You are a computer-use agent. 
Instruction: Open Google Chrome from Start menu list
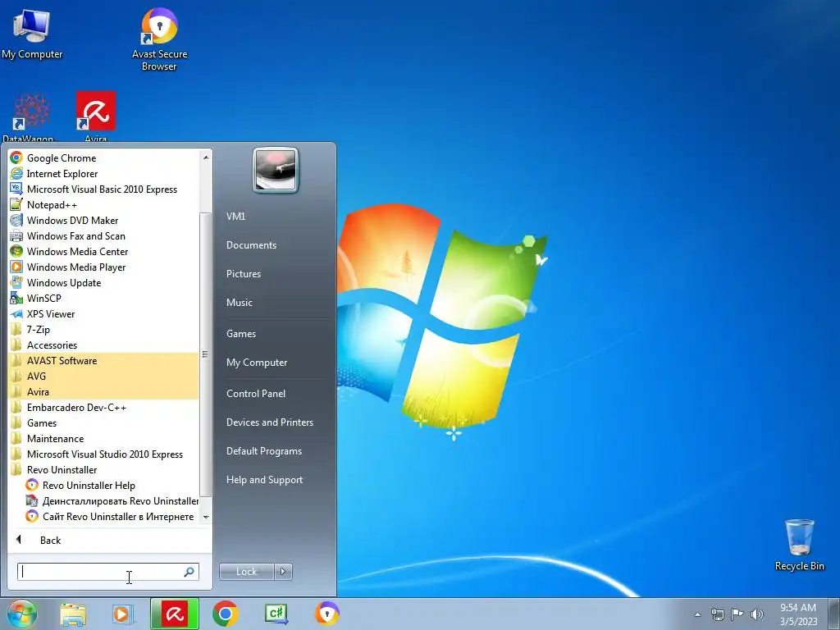[104, 158]
